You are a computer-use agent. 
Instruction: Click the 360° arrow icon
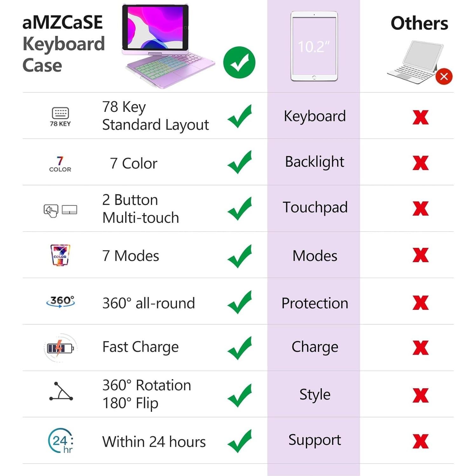pos(60,301)
